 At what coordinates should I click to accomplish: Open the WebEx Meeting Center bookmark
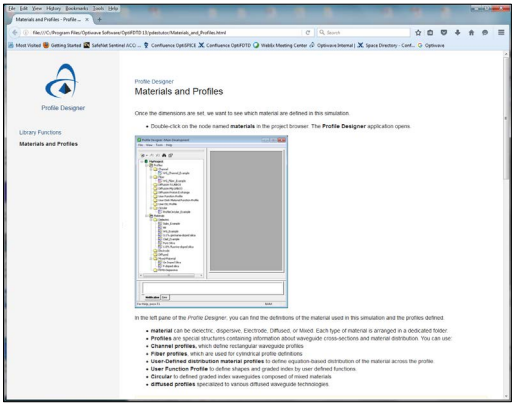tap(280, 45)
